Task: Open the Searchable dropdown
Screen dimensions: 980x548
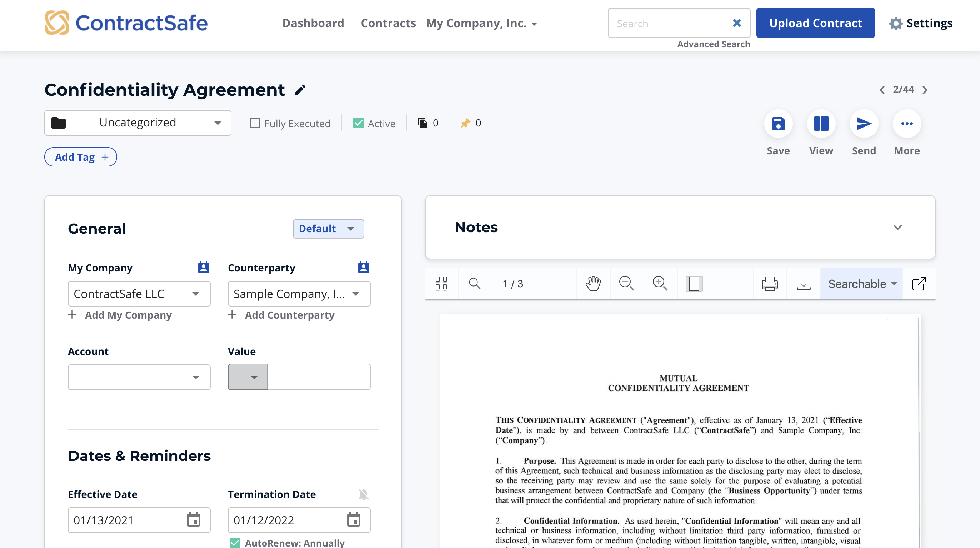Action: coord(861,284)
